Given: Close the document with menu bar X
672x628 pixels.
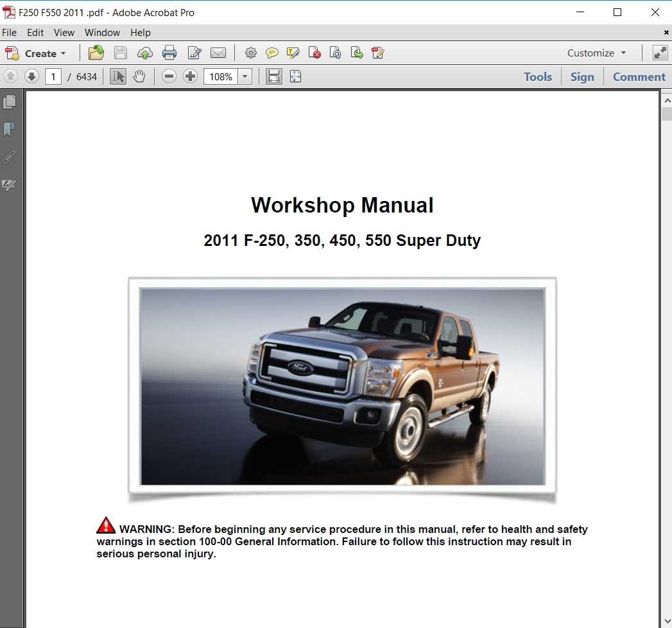Looking at the screenshot, I should [666, 32].
